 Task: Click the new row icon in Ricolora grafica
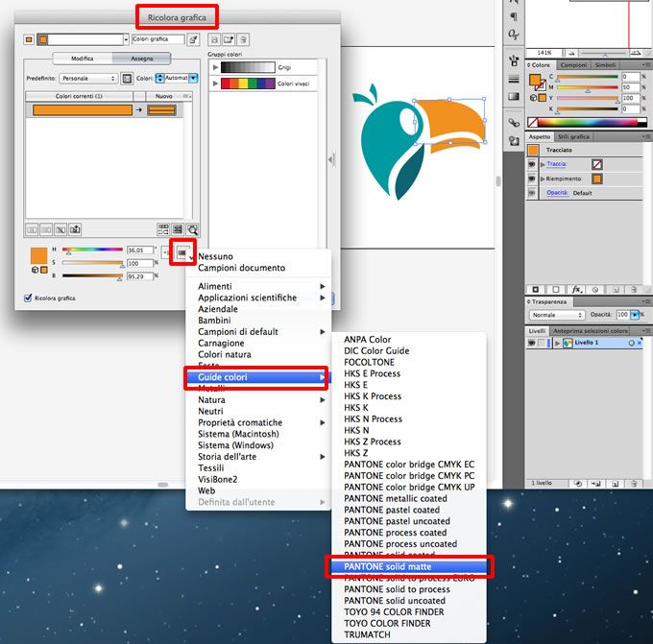tap(75, 229)
